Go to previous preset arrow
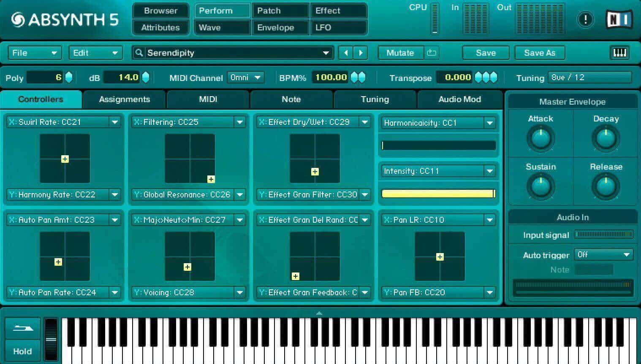The height and width of the screenshot is (364, 641). click(346, 53)
